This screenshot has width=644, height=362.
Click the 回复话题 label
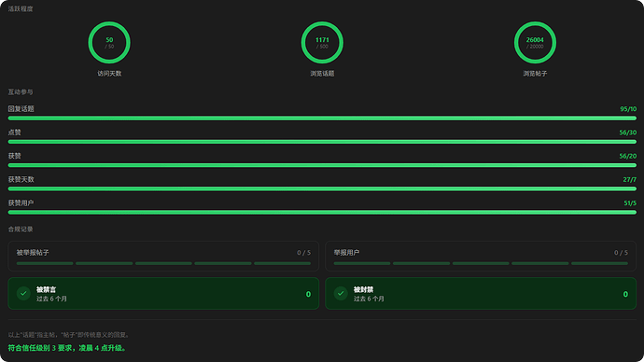pyautogui.click(x=21, y=109)
